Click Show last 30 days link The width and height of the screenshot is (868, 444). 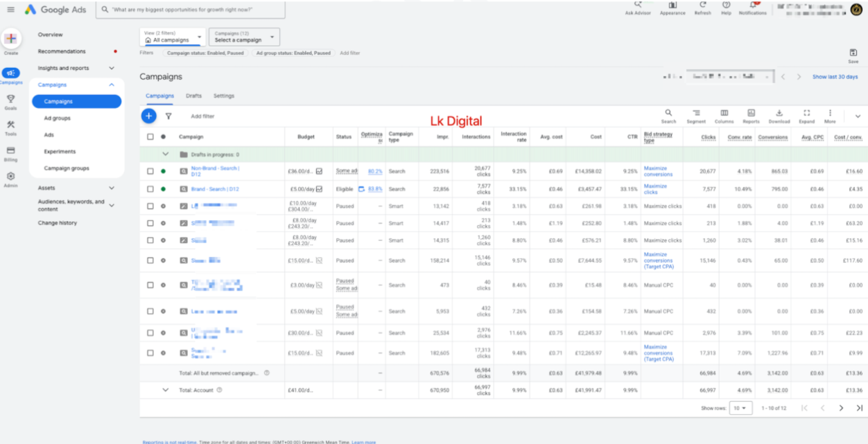point(835,77)
